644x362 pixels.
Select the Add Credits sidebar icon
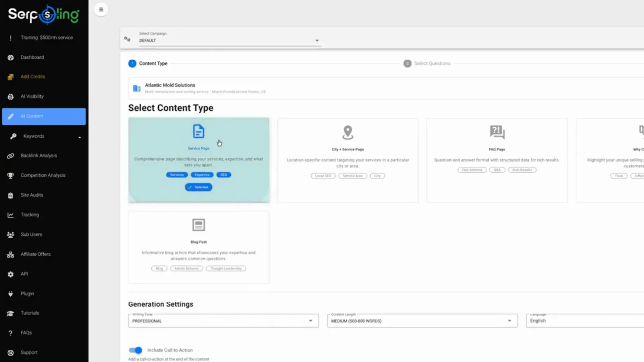point(10,77)
